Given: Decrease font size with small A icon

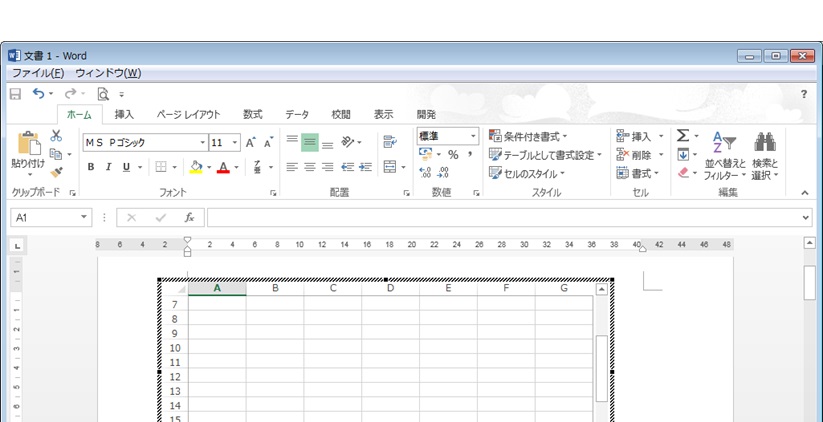Looking at the screenshot, I should [x=269, y=142].
